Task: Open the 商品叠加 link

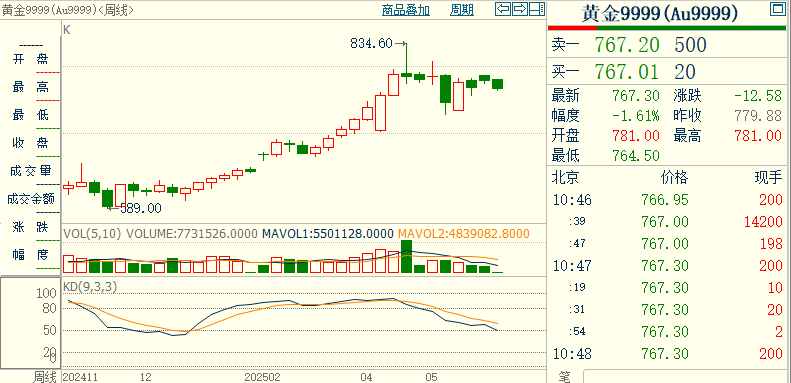Action: (406, 10)
